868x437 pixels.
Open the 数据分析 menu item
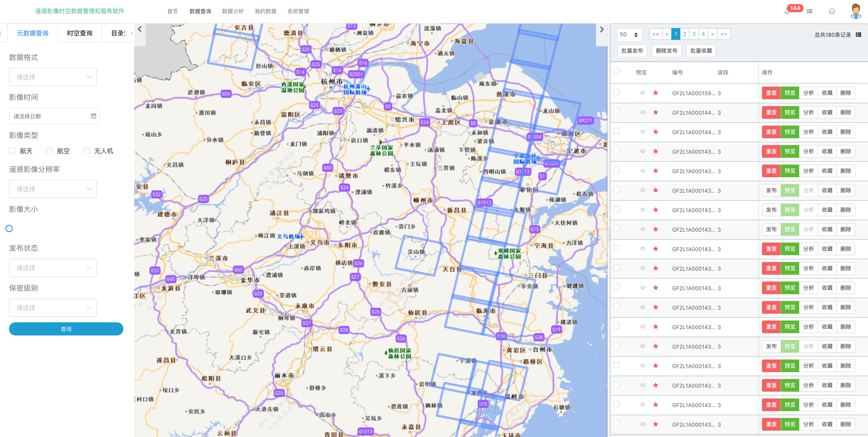coord(233,12)
